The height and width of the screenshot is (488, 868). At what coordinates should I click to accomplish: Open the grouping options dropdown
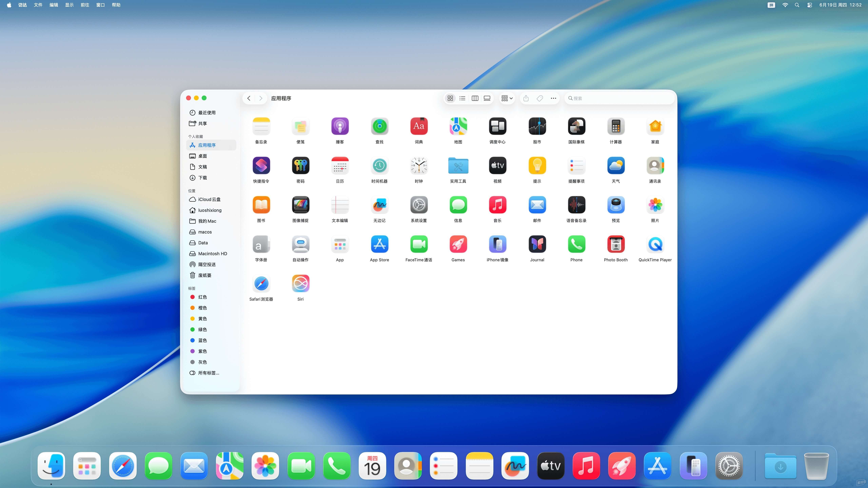(507, 98)
